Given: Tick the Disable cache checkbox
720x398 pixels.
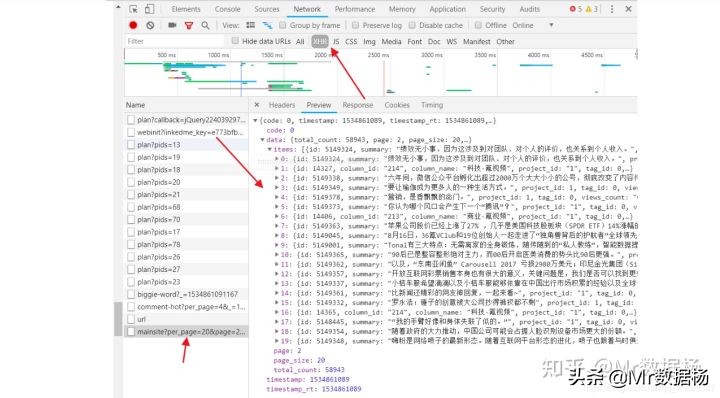Looking at the screenshot, I should click(412, 25).
